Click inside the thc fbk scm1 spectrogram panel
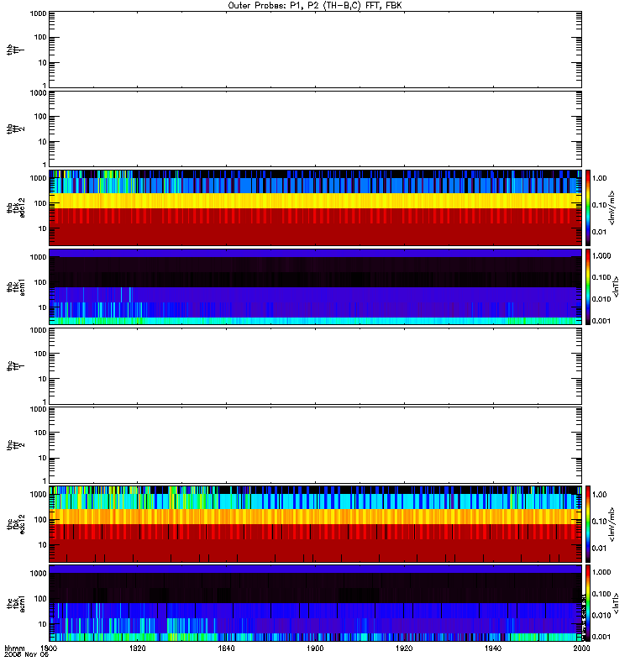Viewport: 630px width, 672px height. (x=315, y=603)
